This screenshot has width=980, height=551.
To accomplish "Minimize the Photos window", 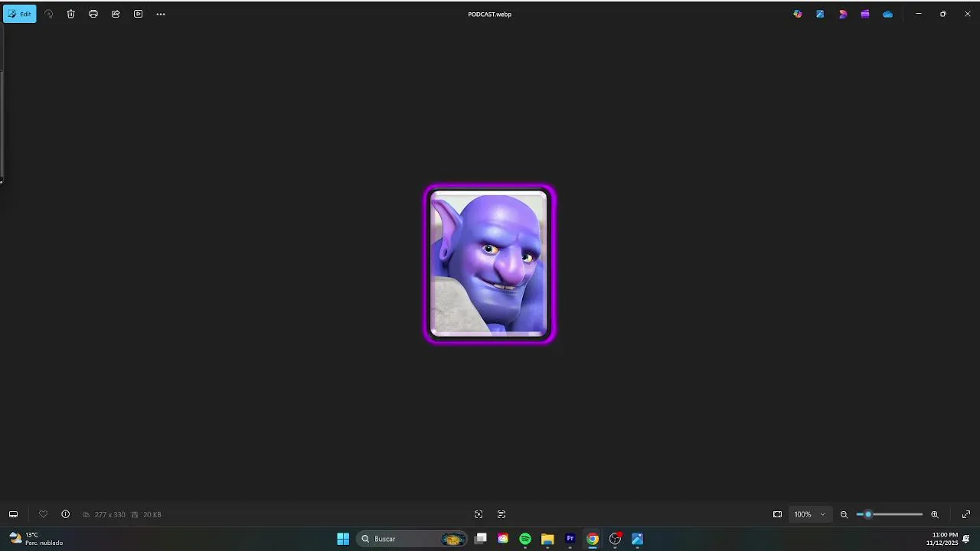I will tap(919, 14).
